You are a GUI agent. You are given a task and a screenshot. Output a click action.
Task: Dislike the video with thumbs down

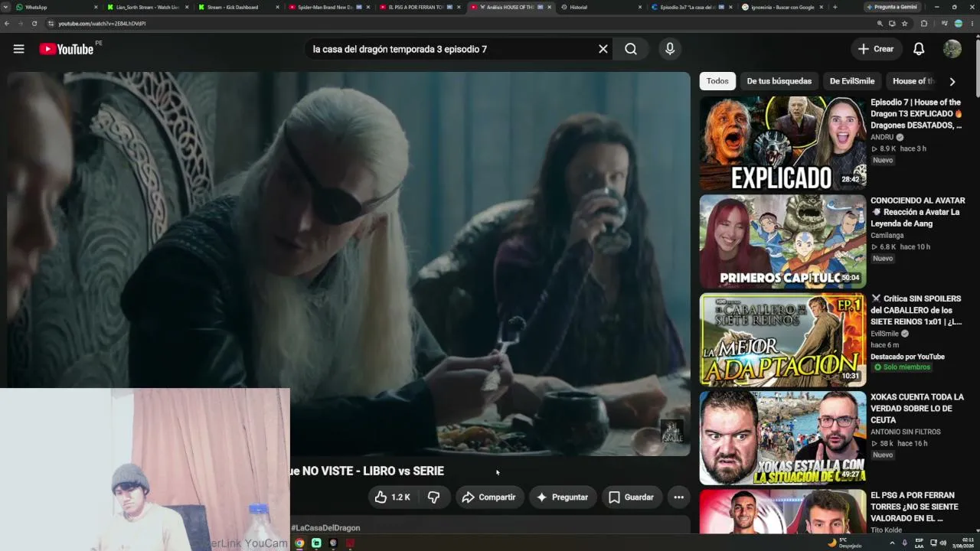pyautogui.click(x=433, y=497)
